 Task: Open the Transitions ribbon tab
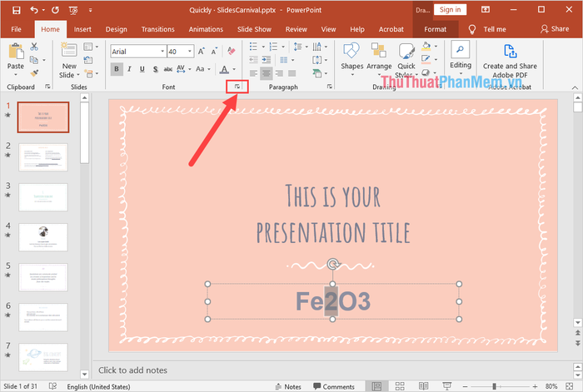pyautogui.click(x=157, y=29)
